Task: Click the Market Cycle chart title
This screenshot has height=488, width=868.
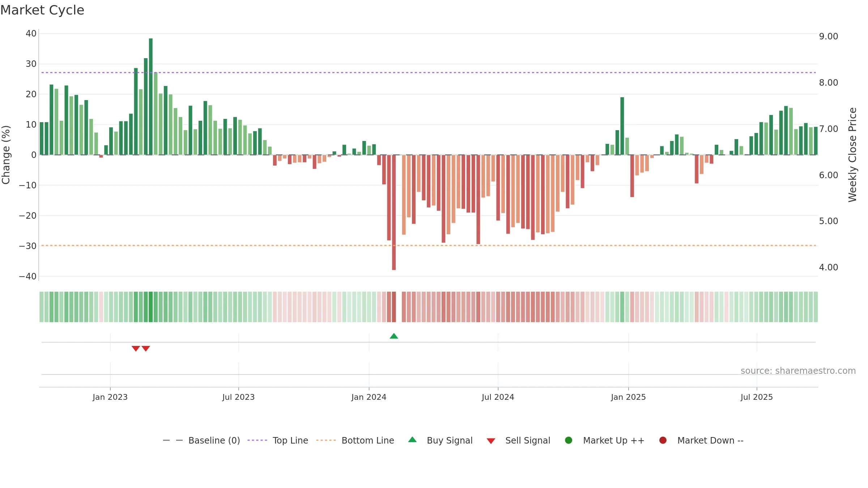Action: click(42, 10)
